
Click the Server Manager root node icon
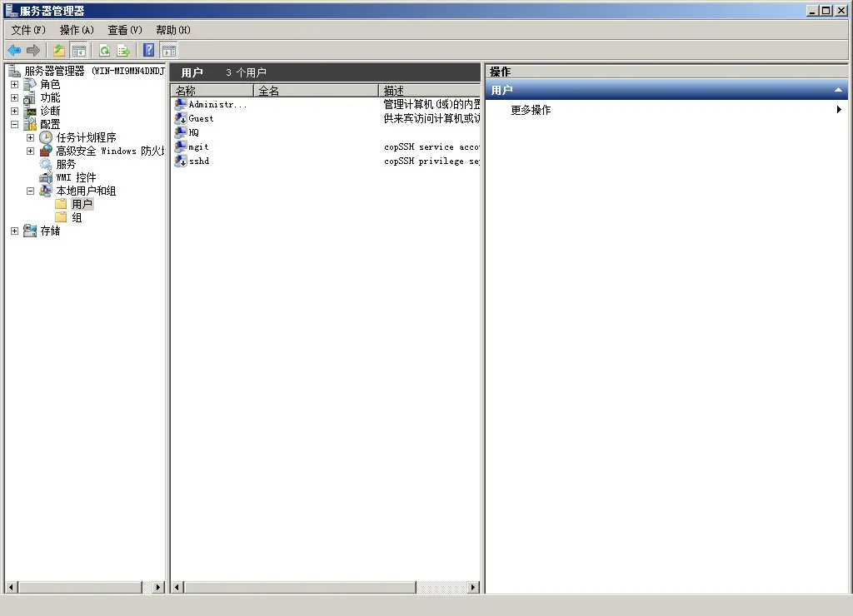tap(14, 71)
